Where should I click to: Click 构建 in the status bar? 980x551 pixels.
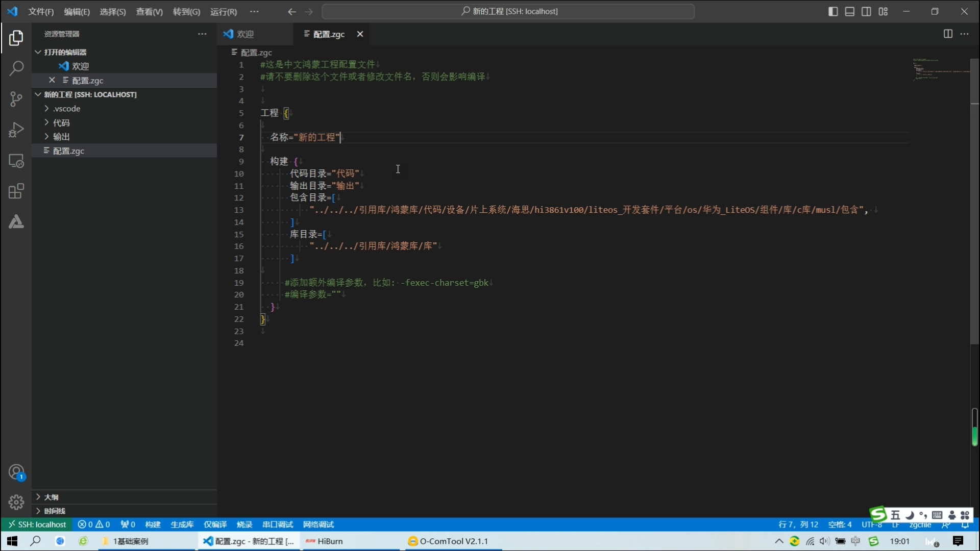pyautogui.click(x=153, y=524)
